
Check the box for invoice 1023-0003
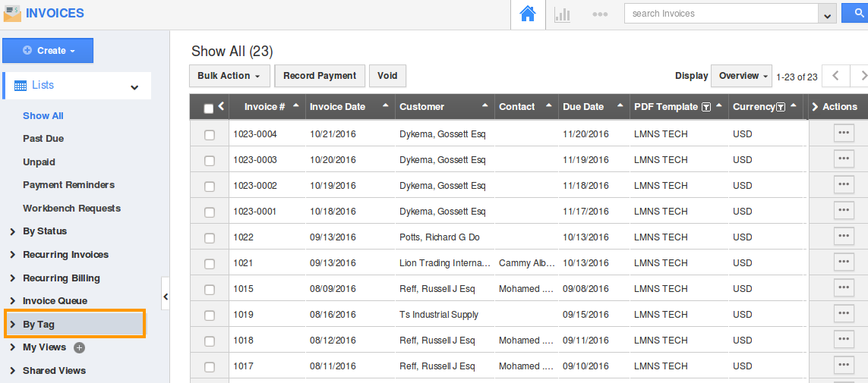[x=210, y=161]
